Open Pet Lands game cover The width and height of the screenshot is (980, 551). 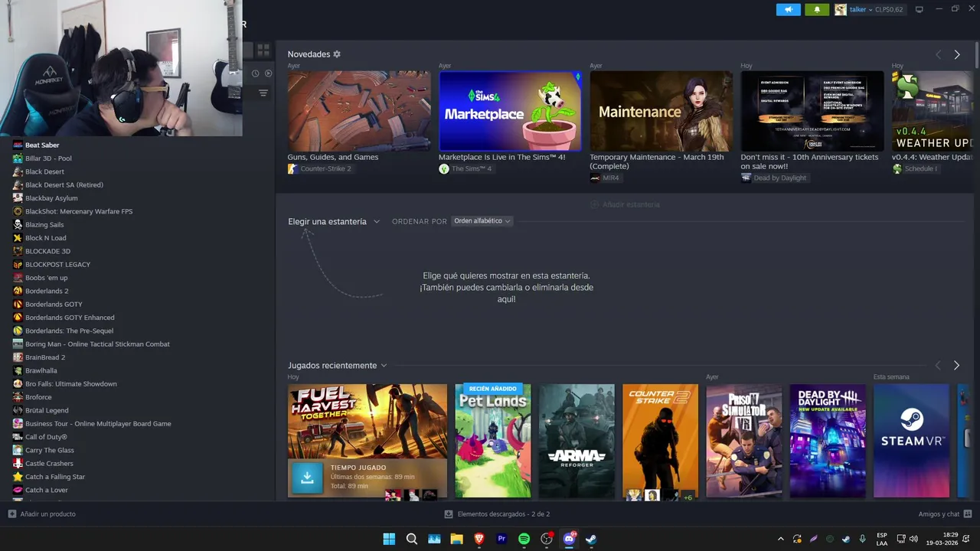click(x=493, y=441)
